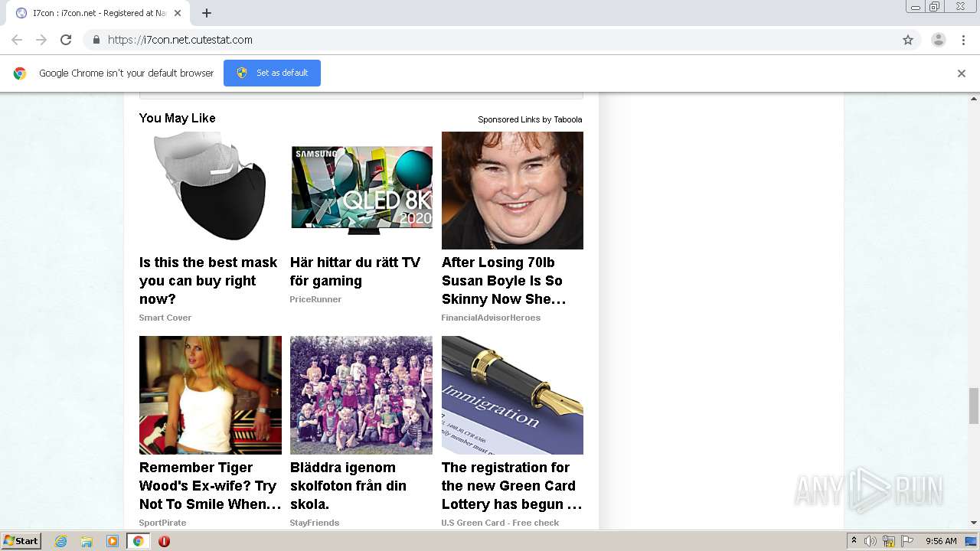Open the volume speaker tray icon

click(x=871, y=541)
